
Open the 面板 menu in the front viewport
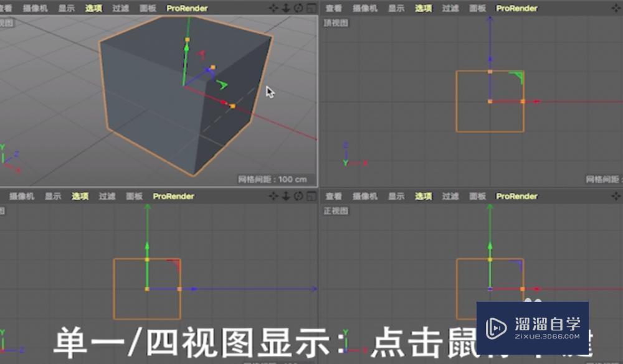[477, 196]
